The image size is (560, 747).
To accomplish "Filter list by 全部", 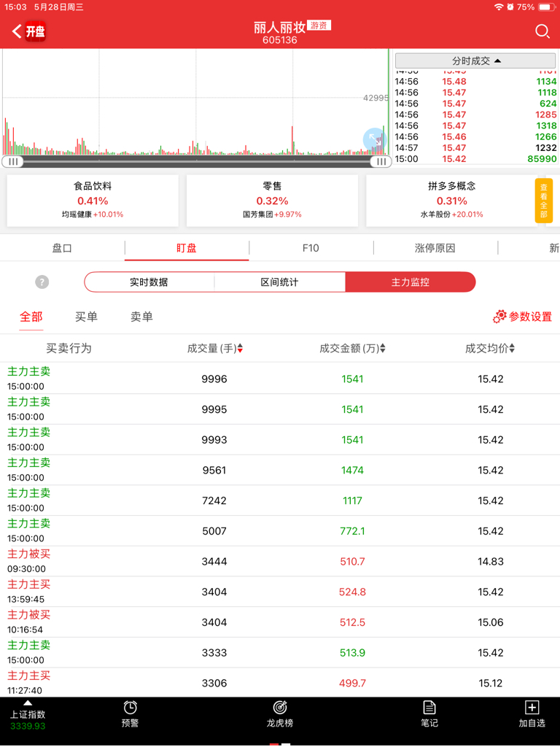I will tap(31, 317).
